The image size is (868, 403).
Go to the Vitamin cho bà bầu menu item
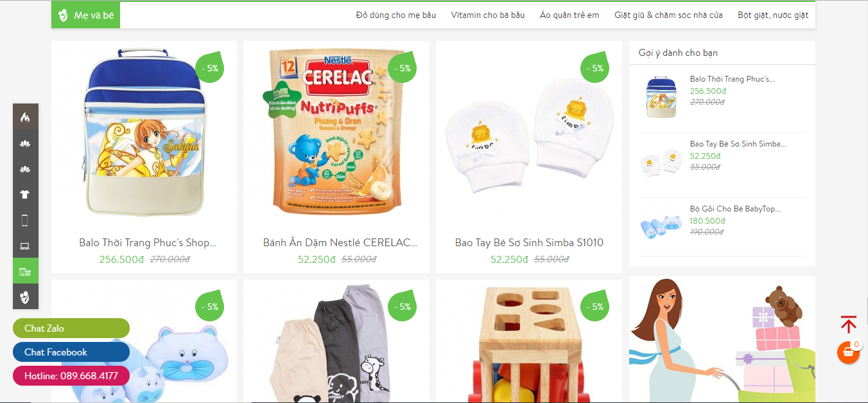[488, 15]
